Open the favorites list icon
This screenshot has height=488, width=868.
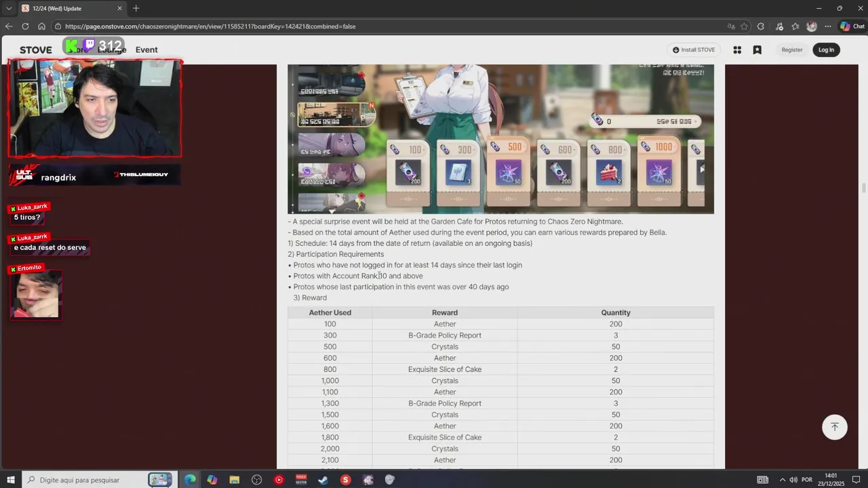(x=795, y=26)
